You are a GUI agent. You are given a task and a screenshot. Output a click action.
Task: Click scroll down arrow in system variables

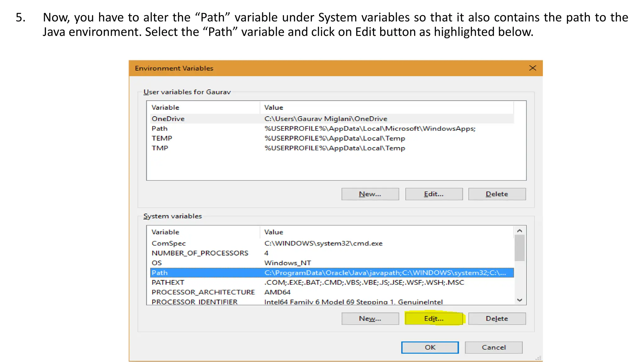(519, 300)
